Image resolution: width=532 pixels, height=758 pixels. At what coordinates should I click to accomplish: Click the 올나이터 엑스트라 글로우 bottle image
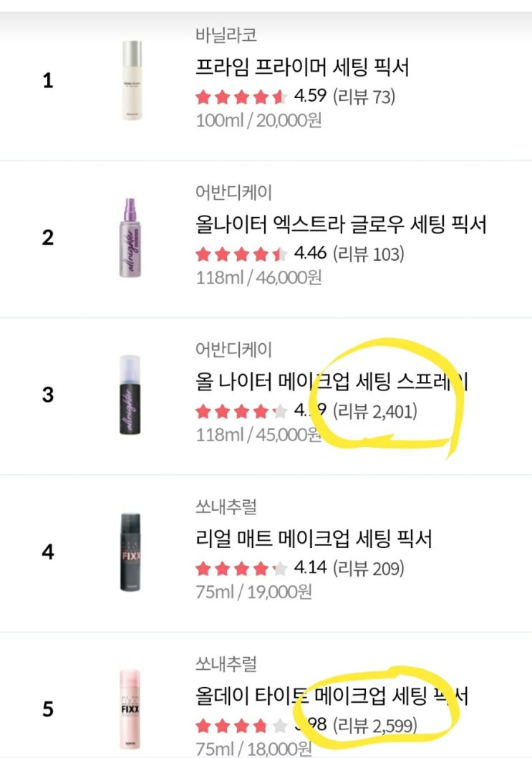point(130,237)
